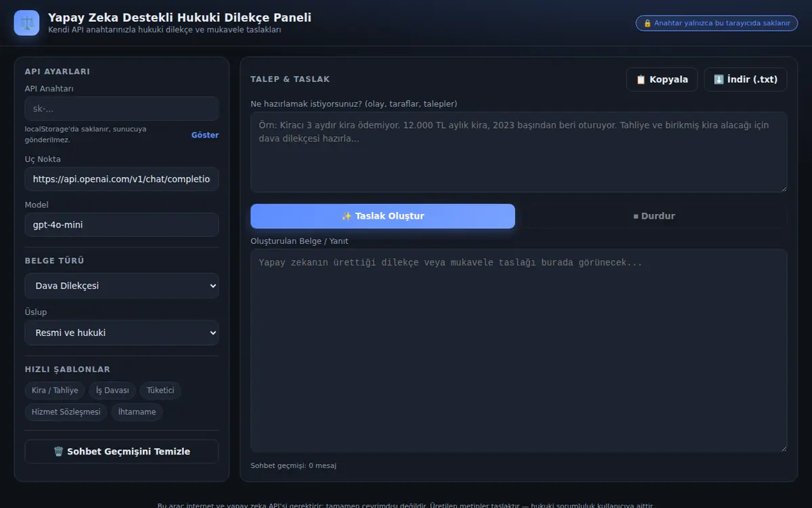Generate draft with Taslak Oluştur button
Image resolution: width=812 pixels, height=508 pixels.
tap(383, 216)
